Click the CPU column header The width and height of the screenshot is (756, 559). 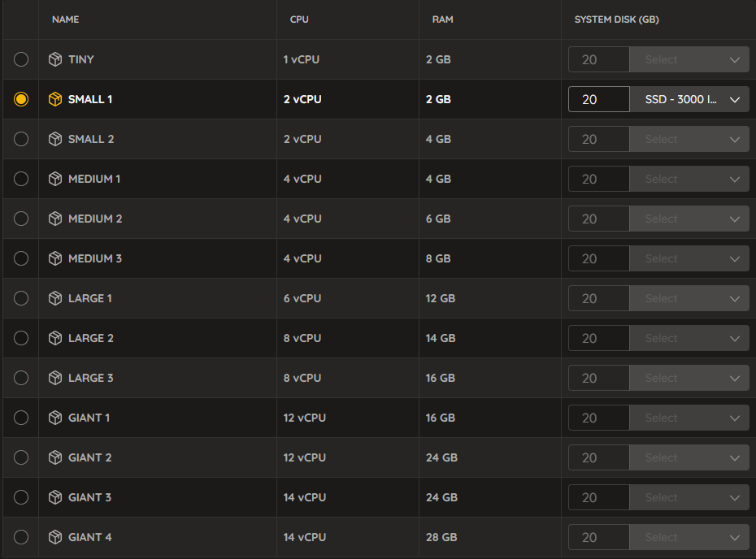pyautogui.click(x=299, y=19)
